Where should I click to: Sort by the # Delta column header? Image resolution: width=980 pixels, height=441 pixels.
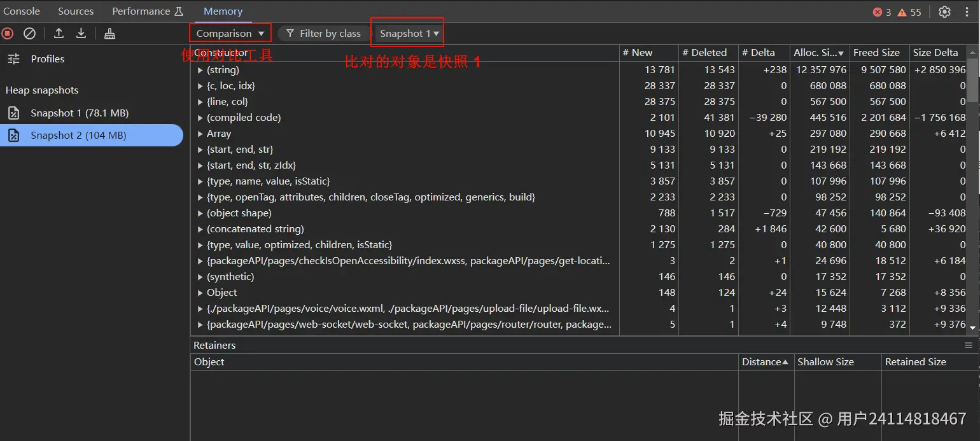(x=764, y=53)
